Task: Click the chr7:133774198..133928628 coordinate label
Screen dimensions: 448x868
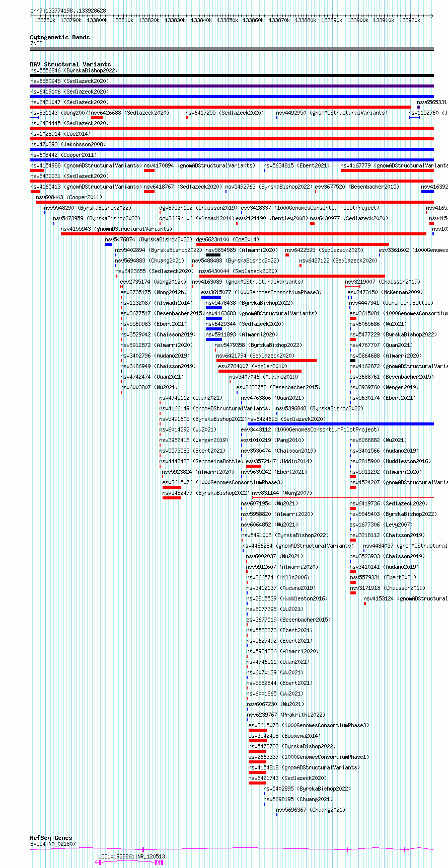Action: pos(68,11)
